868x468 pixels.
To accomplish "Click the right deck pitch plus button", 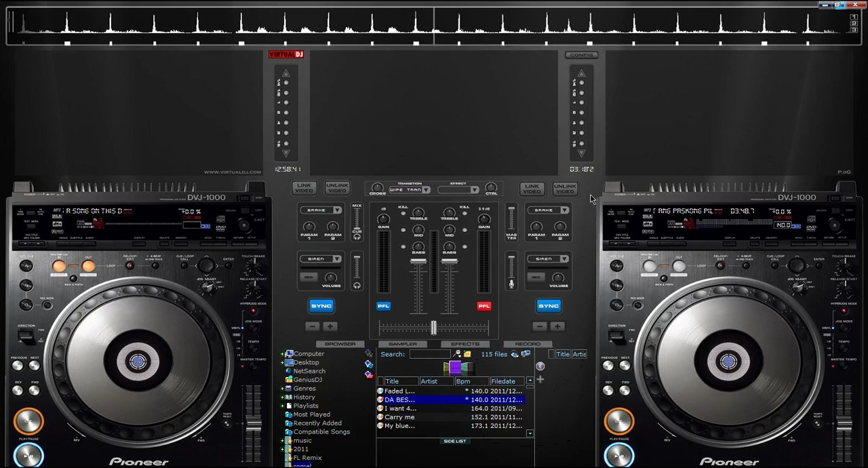I will [557, 326].
